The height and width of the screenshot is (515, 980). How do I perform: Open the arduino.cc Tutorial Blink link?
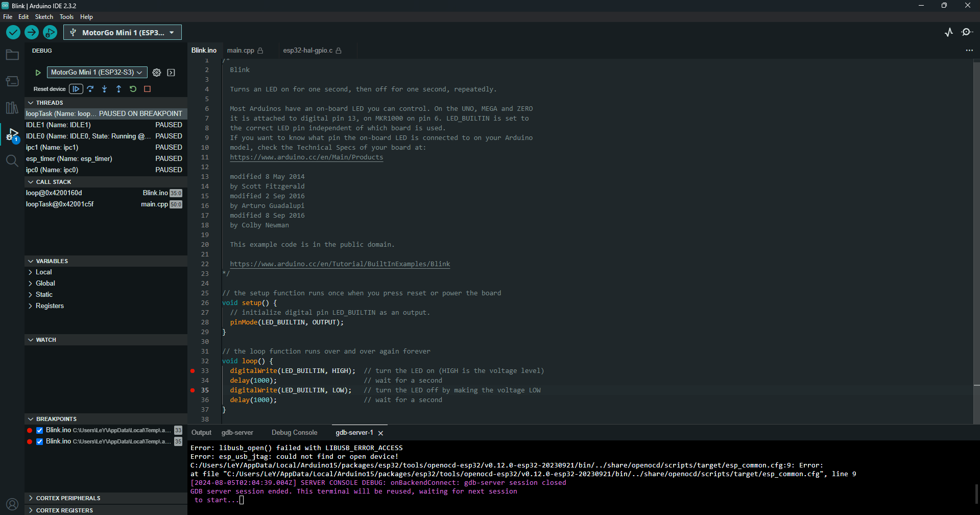point(340,264)
